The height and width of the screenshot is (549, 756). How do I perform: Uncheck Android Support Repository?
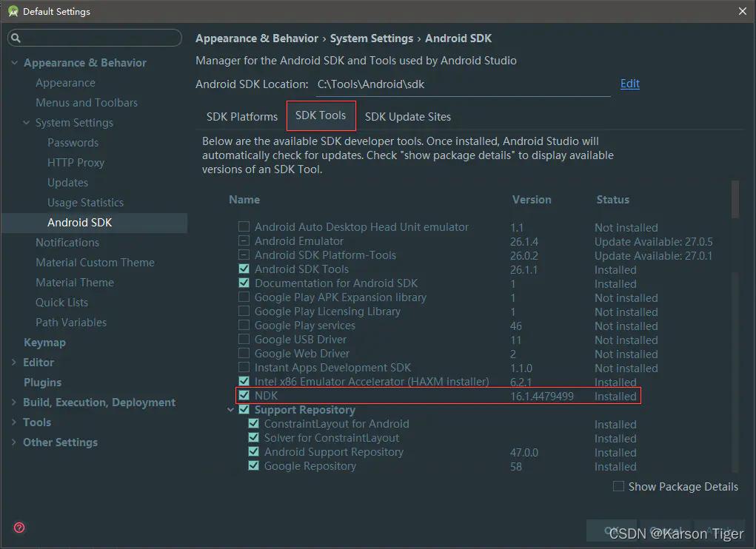pyautogui.click(x=254, y=452)
